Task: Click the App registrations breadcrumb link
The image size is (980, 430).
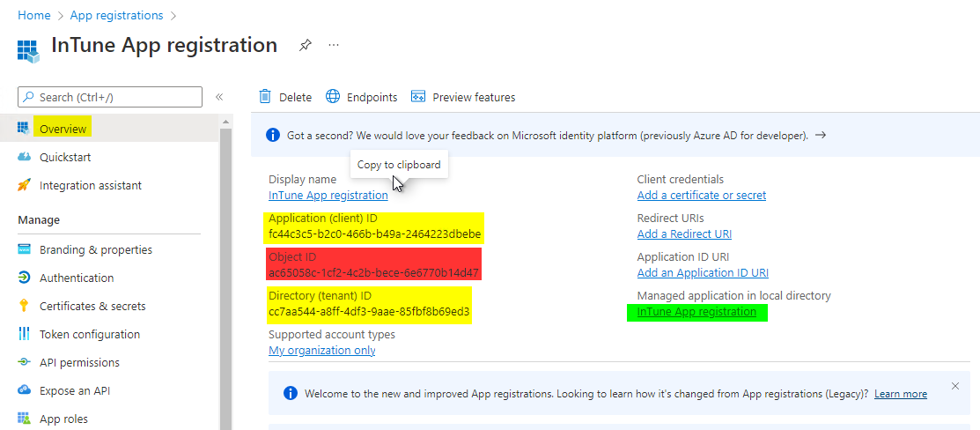Action: (x=116, y=15)
